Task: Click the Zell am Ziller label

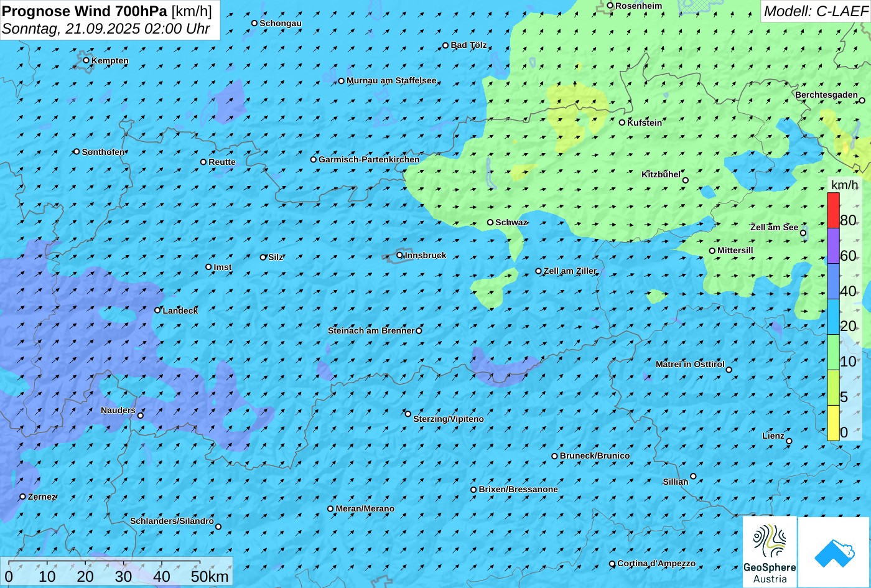Action: click(x=570, y=271)
